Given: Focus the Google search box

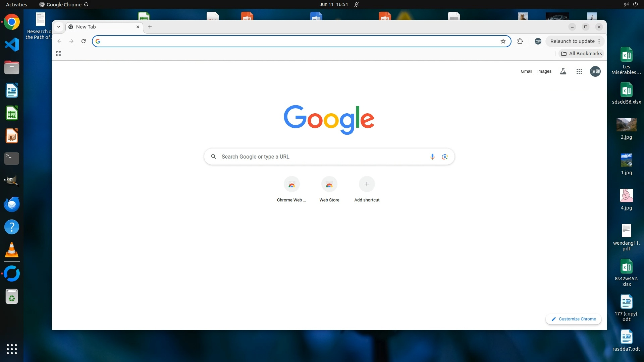Looking at the screenshot, I should pyautogui.click(x=322, y=157).
